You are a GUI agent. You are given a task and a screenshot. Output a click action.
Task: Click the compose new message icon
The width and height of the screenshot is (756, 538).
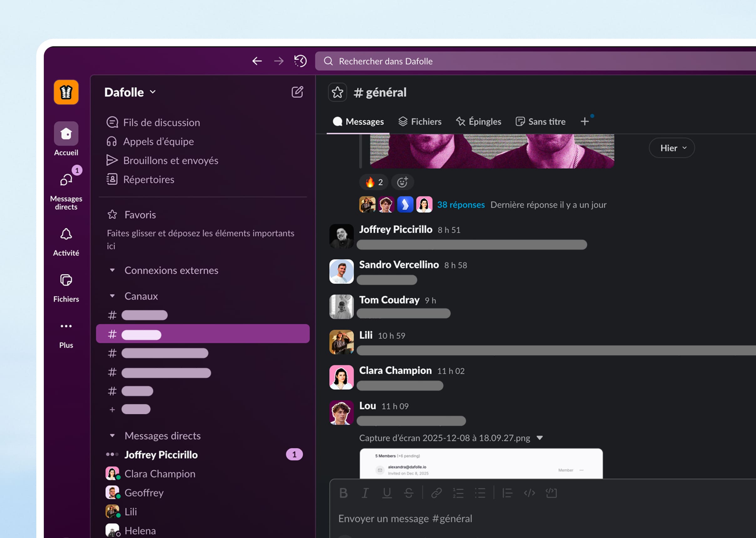click(297, 92)
